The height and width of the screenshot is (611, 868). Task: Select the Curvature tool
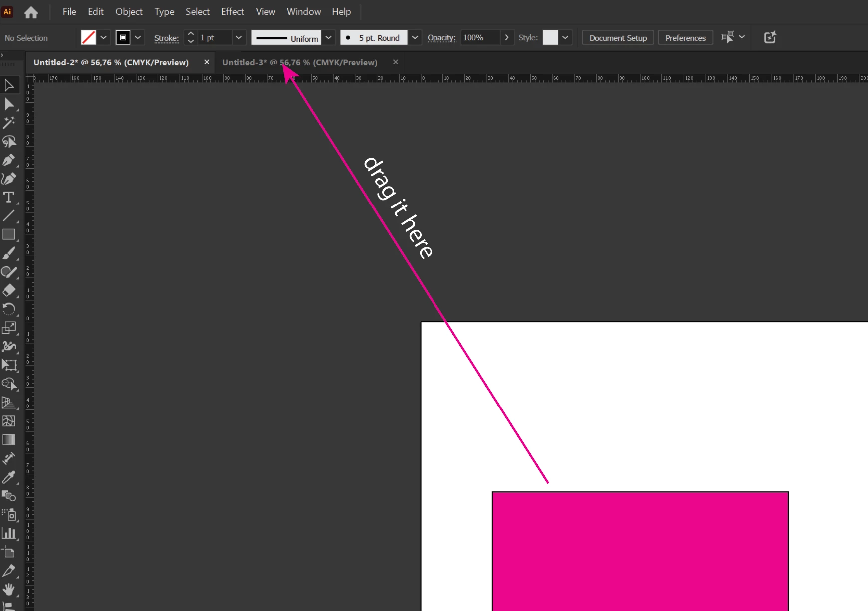pos(9,179)
